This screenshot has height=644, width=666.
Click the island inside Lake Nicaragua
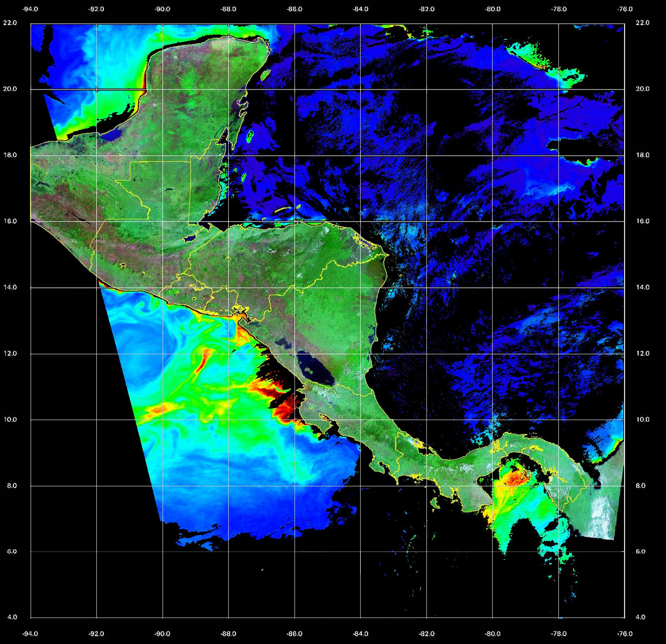click(x=308, y=370)
